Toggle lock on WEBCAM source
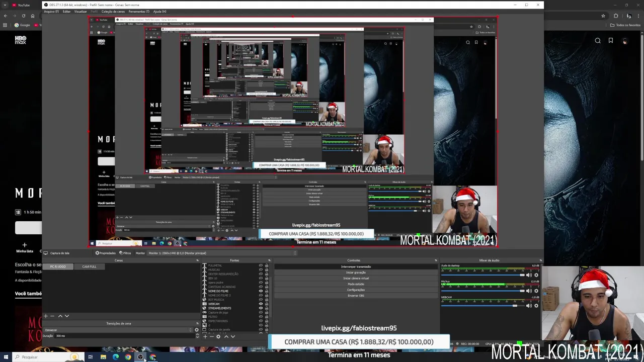The height and width of the screenshot is (362, 644). coord(267,304)
